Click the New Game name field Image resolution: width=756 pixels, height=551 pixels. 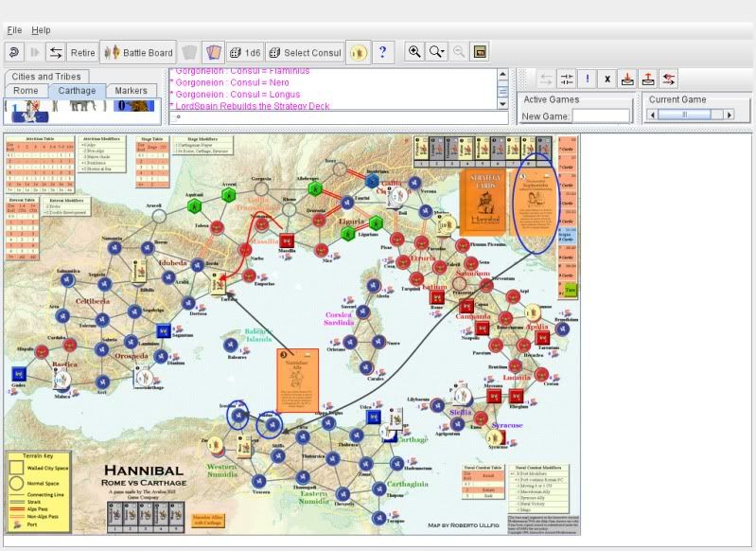click(601, 116)
